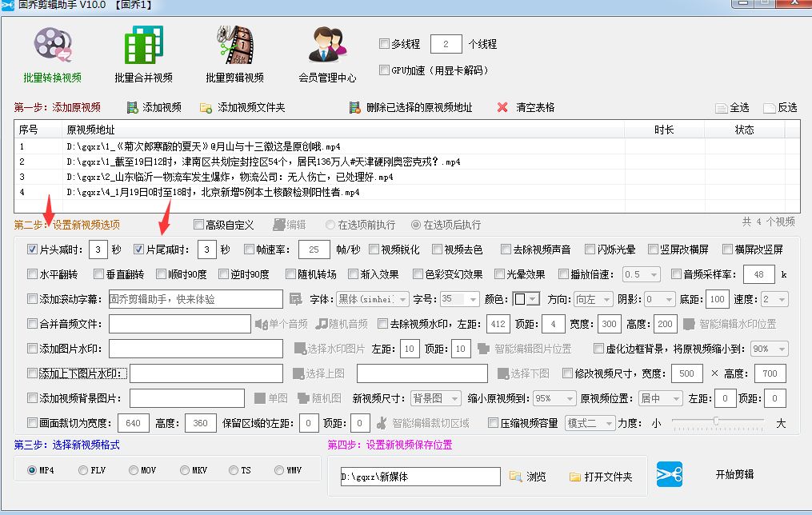Click the 智能编辑图片位置 icon
Image resolution: width=812 pixels, height=515 pixels.
click(x=483, y=349)
